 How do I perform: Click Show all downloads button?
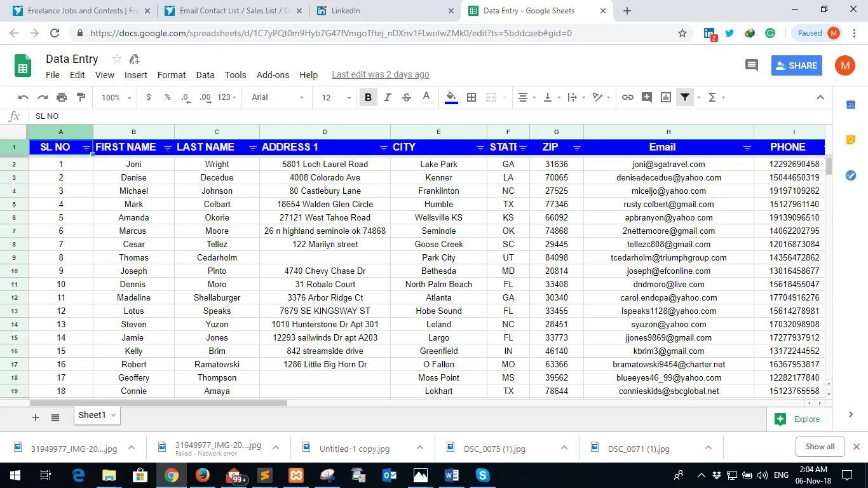coord(820,447)
